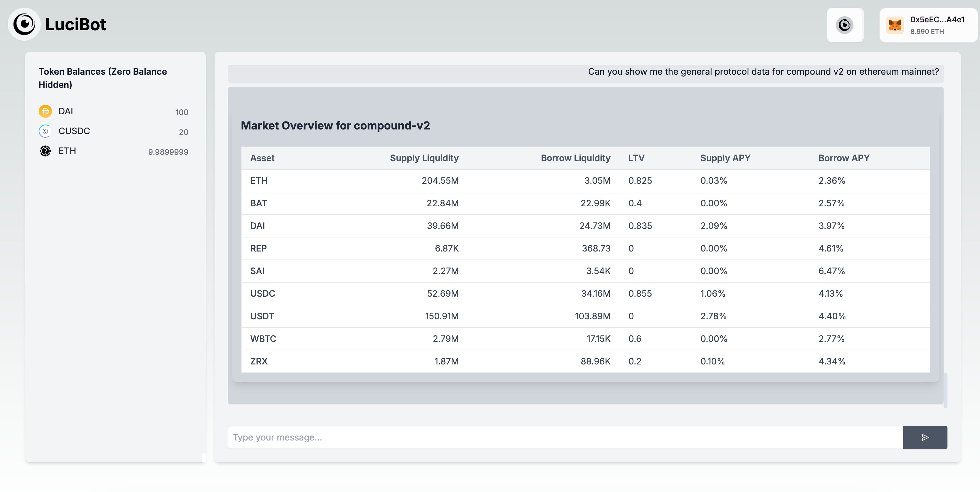Image resolution: width=980 pixels, height=492 pixels.
Task: Select the ETH asset row label
Action: click(259, 181)
